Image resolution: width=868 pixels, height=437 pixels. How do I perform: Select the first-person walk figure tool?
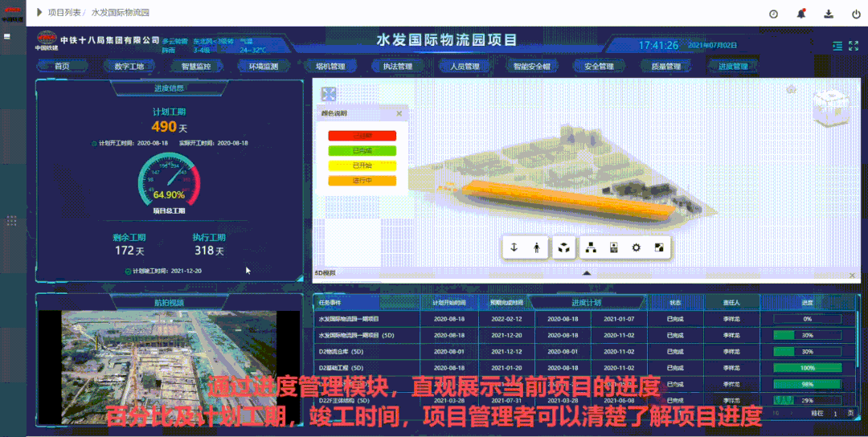click(536, 248)
